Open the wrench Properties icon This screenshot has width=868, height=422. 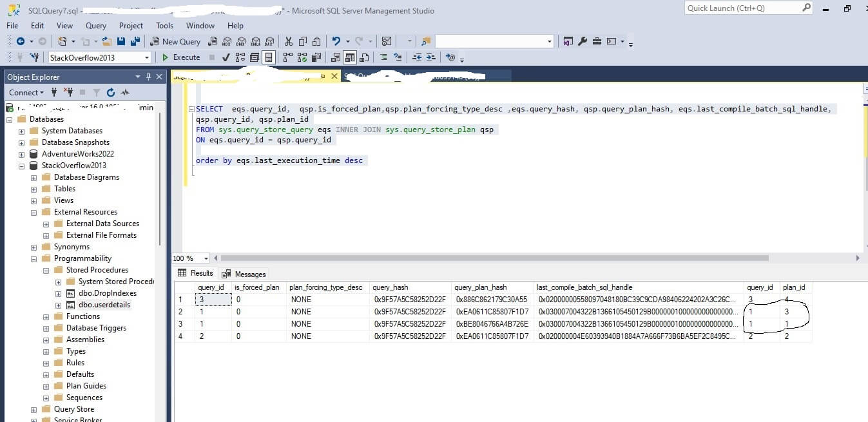[x=583, y=41]
